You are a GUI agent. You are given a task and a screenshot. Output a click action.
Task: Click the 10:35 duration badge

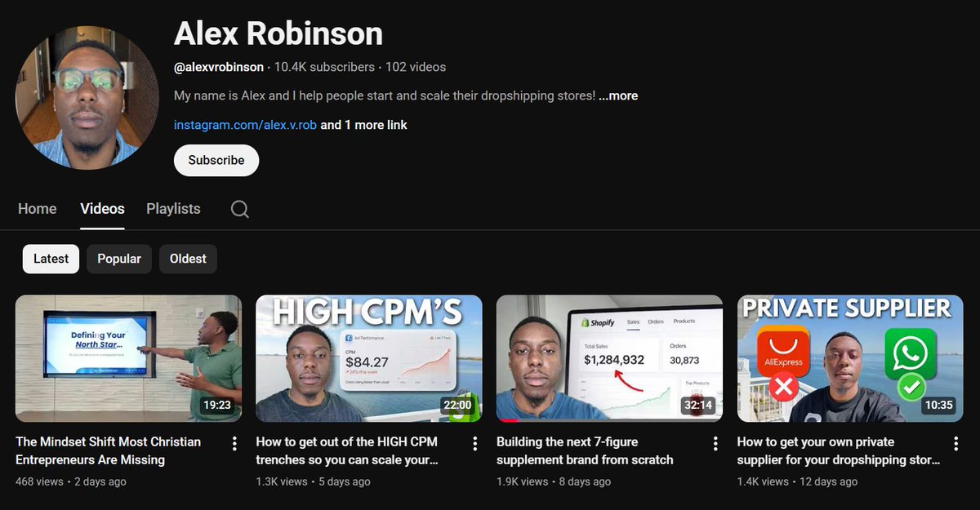click(x=939, y=405)
